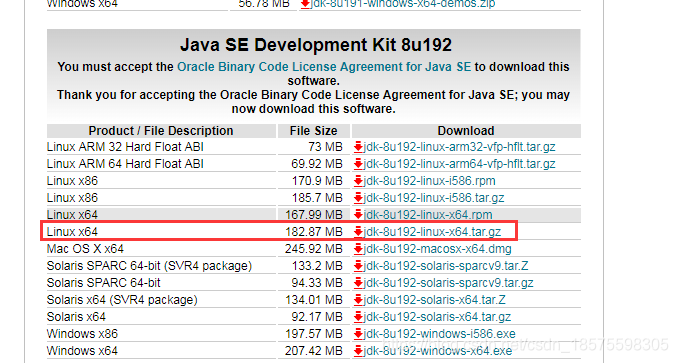
Task: Open jdk-8u191-windows-x64-demos.zip link
Action: (403, 4)
